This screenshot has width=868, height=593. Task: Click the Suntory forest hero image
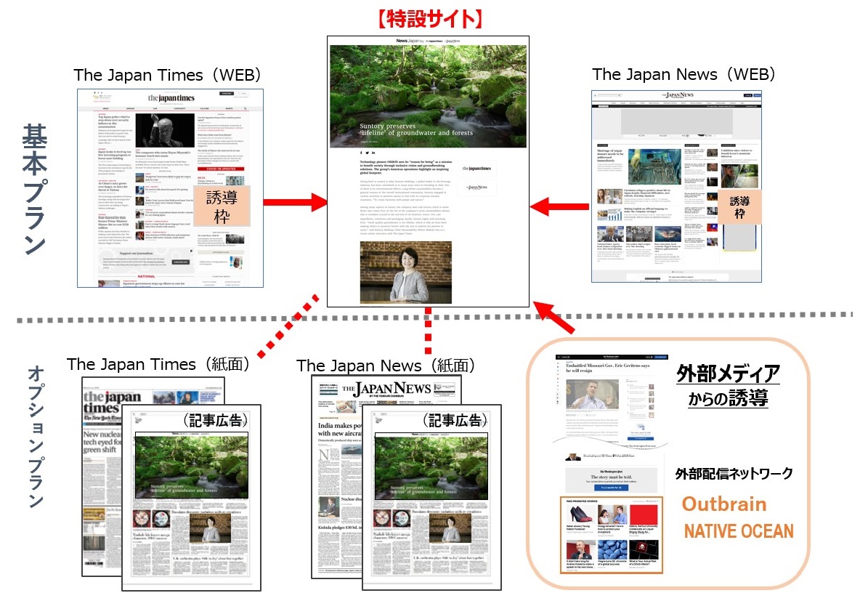tap(428, 96)
